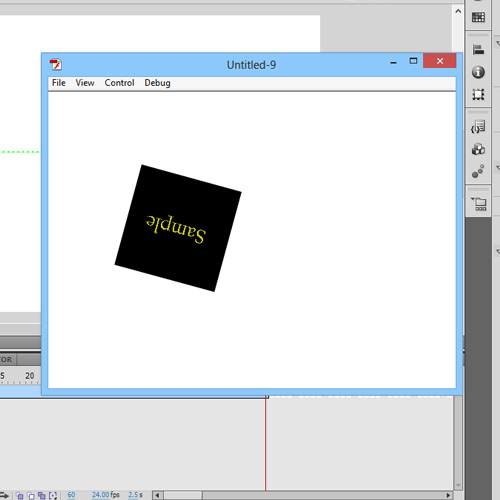500x500 pixels.
Task: Open the Info panel icon
Action: tap(478, 72)
